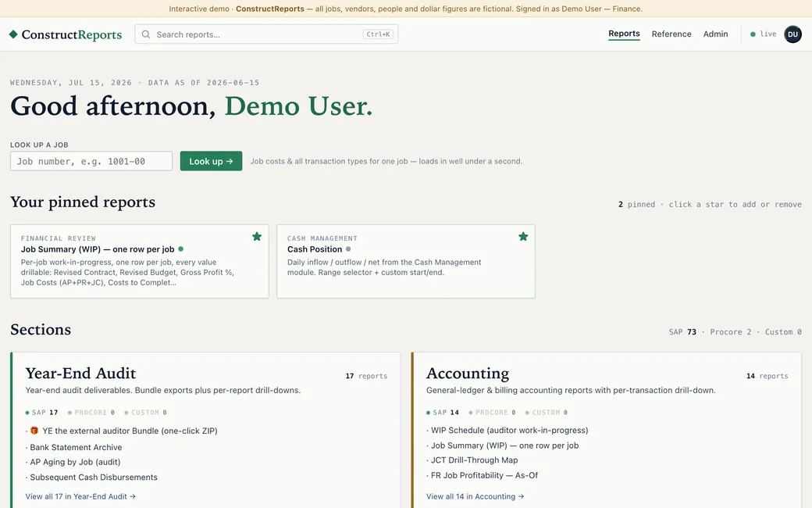Unpin the Cash Position star
This screenshot has height=508, width=812.
tap(523, 236)
